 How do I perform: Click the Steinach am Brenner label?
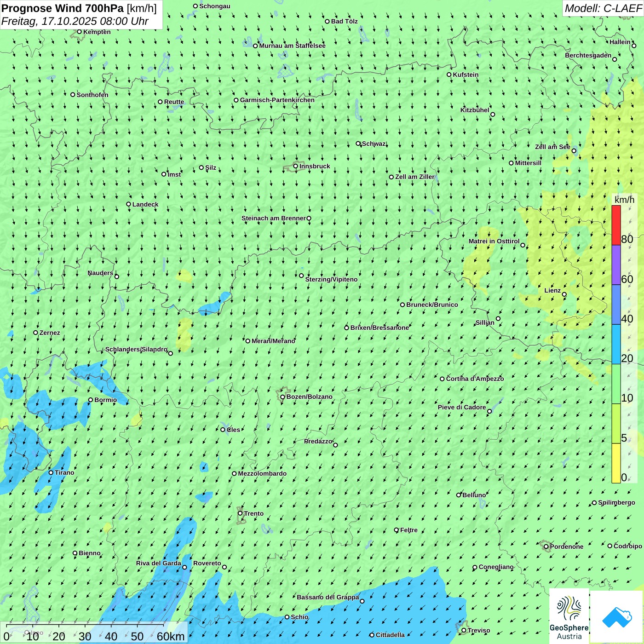274,218
